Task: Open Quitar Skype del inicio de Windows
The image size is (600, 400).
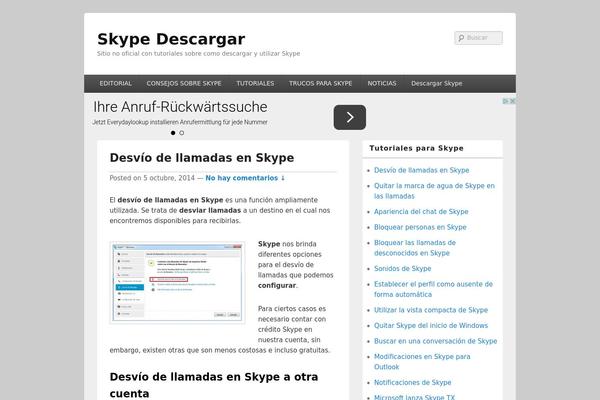Action: (x=431, y=326)
